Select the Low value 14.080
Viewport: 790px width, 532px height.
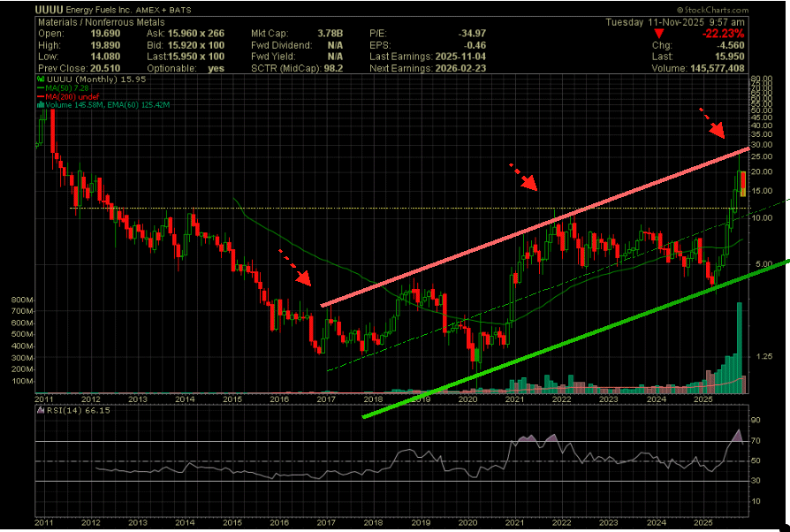point(105,57)
